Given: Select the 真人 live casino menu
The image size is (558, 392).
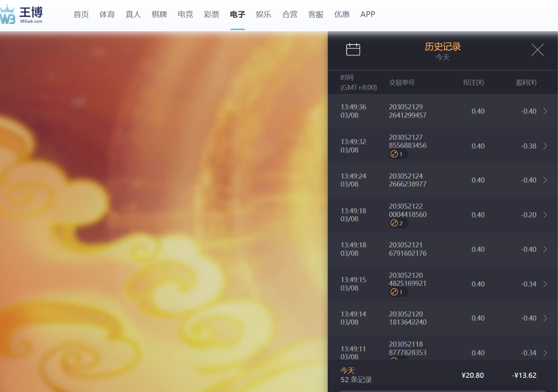Looking at the screenshot, I should [x=133, y=14].
